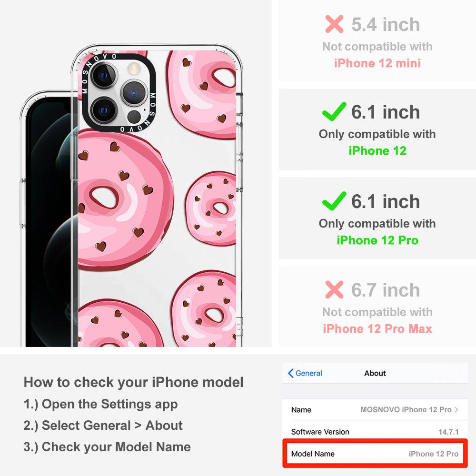Viewport: 476px width, 476px height.
Task: Click the green checkmark for iPhone 12
Action: 334,111
